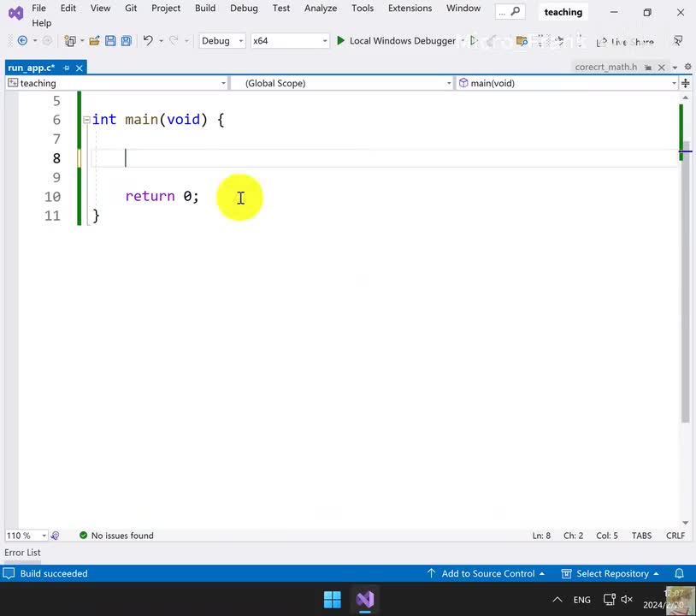Click Select Repository in status bar
The height and width of the screenshot is (616, 696).
610,573
